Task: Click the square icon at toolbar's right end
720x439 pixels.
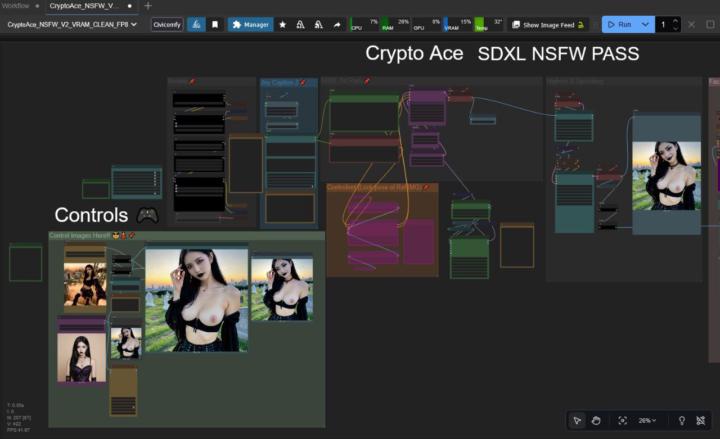Action: (710, 24)
